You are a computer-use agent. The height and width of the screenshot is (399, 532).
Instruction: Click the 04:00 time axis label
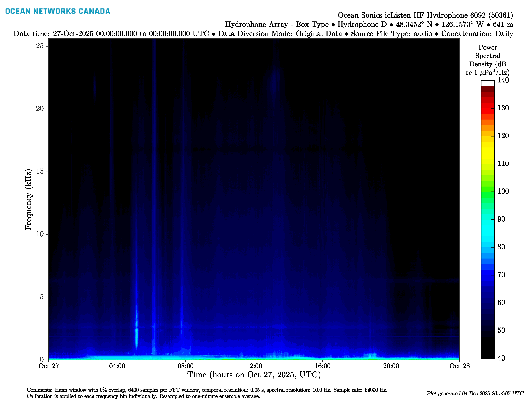[x=117, y=366]
